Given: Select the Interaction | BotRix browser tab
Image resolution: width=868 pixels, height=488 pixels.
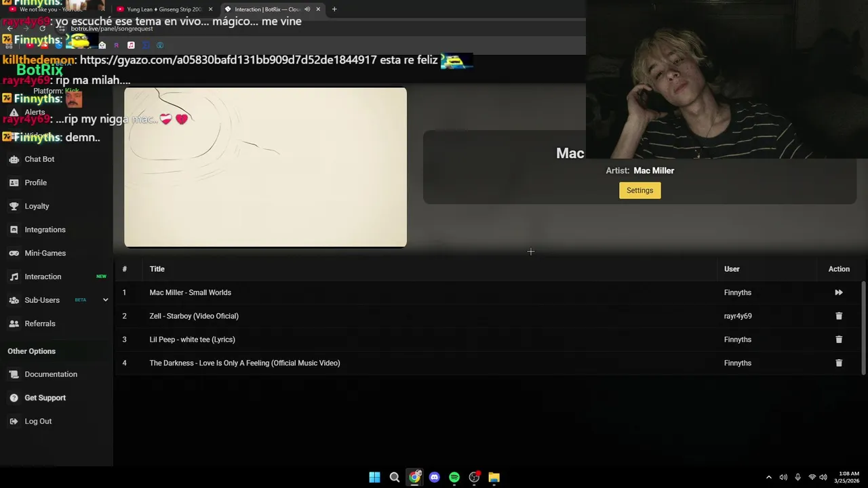Looking at the screenshot, I should click(x=267, y=9).
